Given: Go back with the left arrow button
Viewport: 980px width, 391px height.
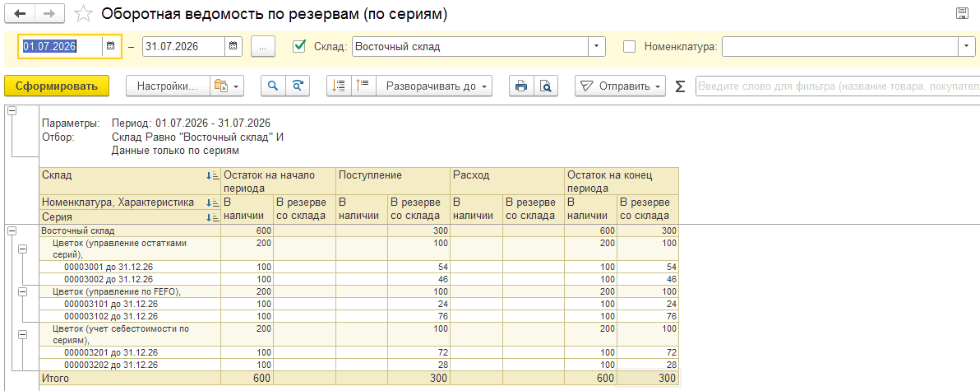Looking at the screenshot, I should [18, 14].
